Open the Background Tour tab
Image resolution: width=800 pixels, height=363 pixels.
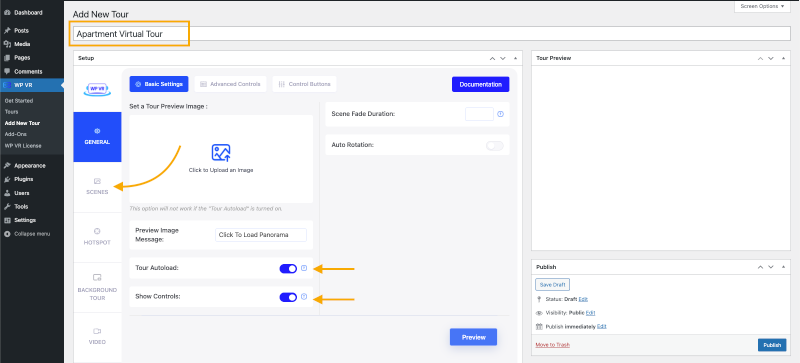coord(97,287)
